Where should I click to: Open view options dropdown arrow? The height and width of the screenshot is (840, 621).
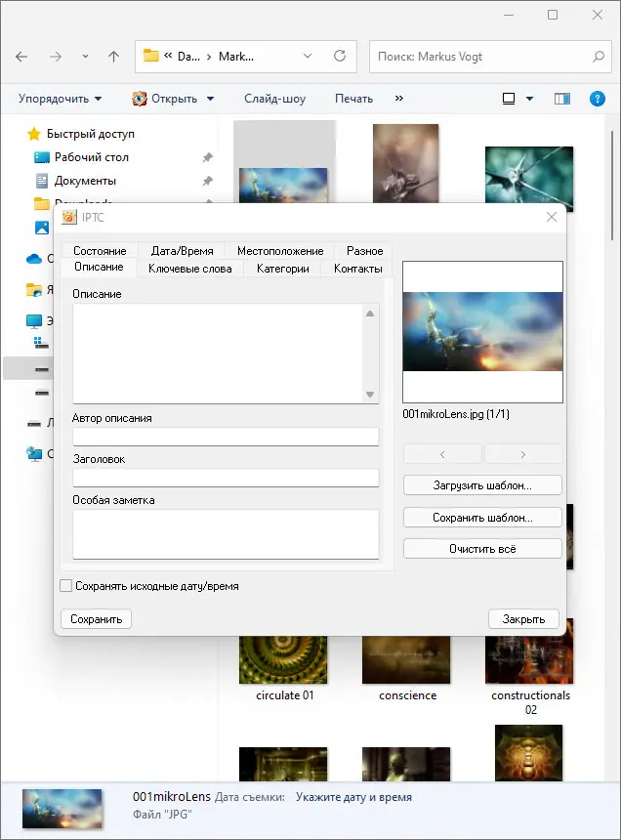[529, 99]
